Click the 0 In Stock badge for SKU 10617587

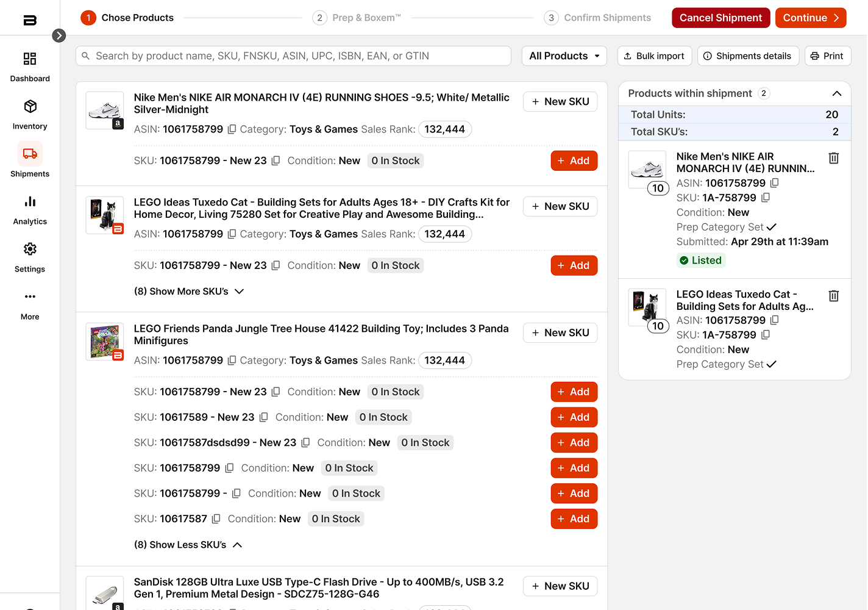pos(336,519)
